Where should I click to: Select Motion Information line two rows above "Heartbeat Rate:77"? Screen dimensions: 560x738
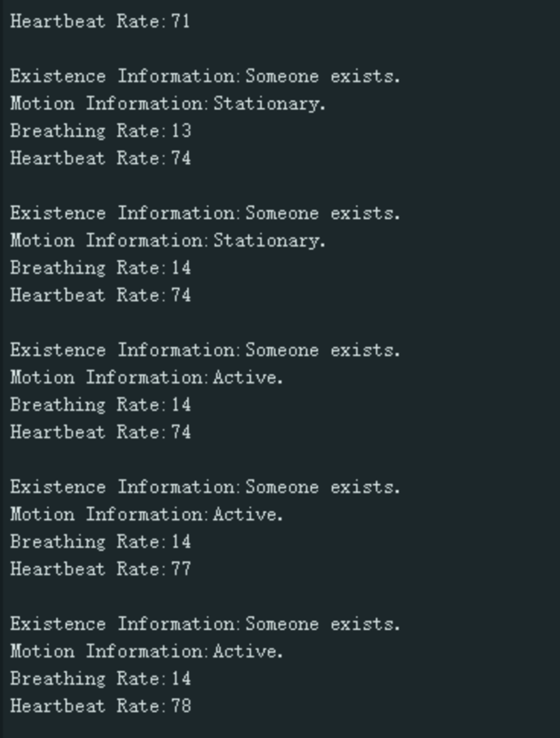tap(146, 515)
